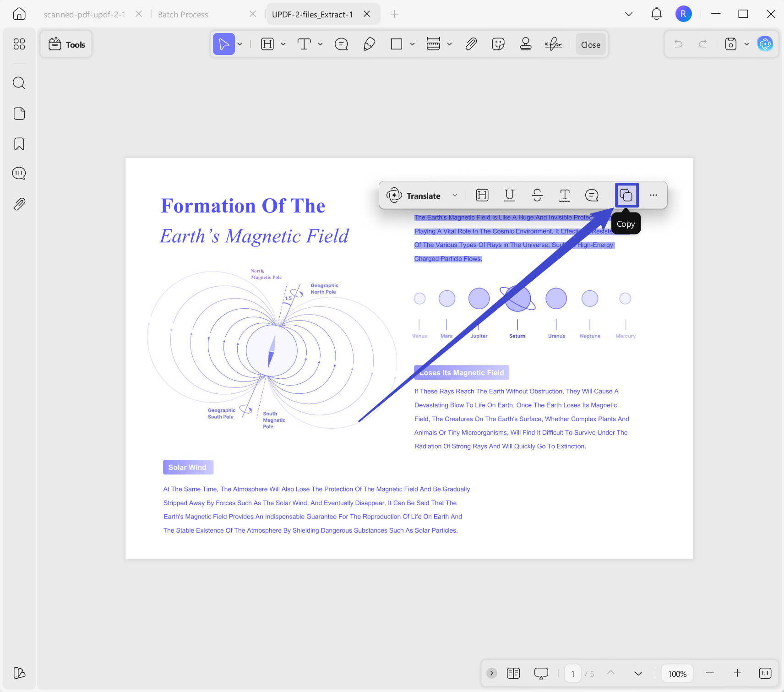The image size is (784, 692).
Task: Click Translate in the floating toolbar
Action: point(414,196)
